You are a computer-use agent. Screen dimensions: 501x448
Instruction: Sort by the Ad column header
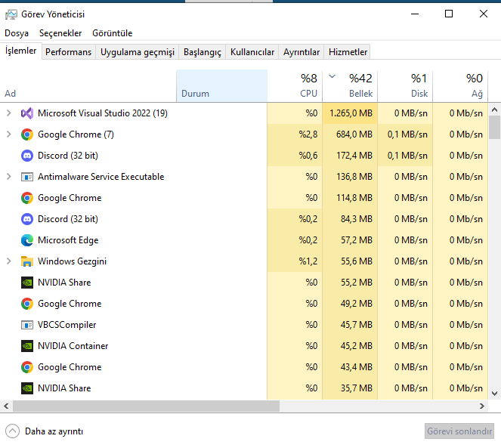click(88, 86)
